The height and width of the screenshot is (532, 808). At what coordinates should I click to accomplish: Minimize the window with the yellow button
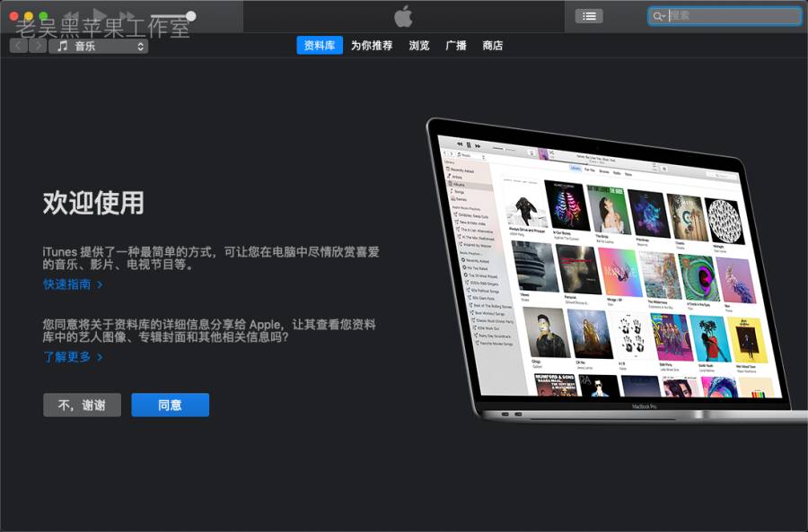pyautogui.click(x=29, y=16)
